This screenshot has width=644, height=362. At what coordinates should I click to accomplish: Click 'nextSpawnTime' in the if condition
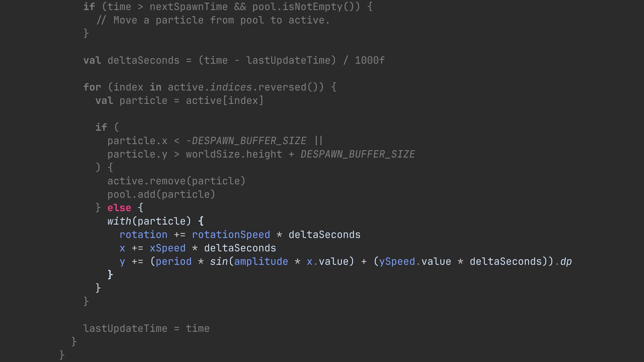click(189, 7)
